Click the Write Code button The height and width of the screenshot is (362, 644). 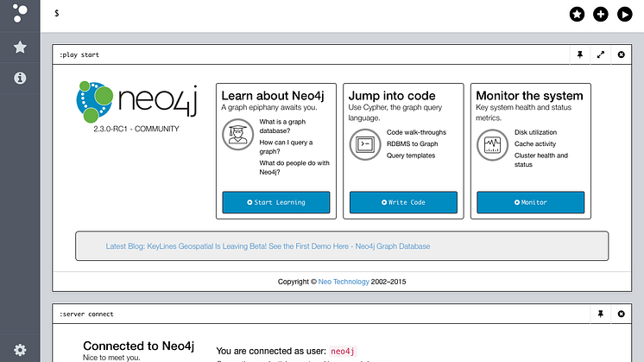coord(403,202)
